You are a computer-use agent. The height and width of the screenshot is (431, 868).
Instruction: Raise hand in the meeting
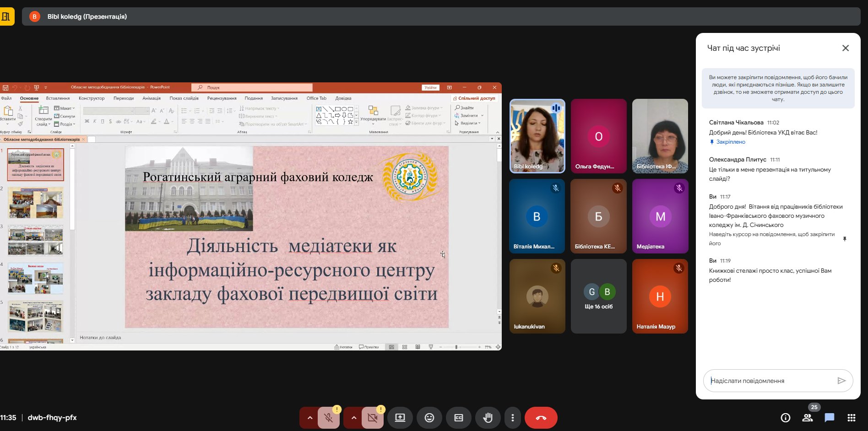[488, 418]
